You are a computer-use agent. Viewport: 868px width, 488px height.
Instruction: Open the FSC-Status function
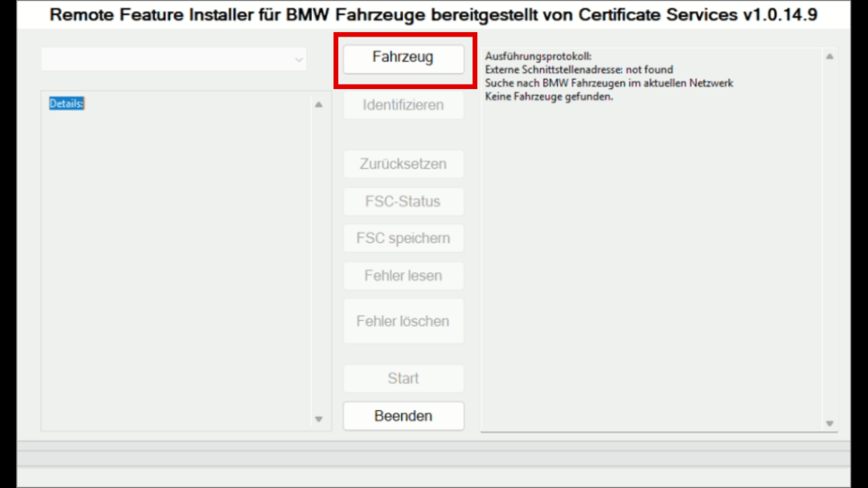[x=403, y=201]
